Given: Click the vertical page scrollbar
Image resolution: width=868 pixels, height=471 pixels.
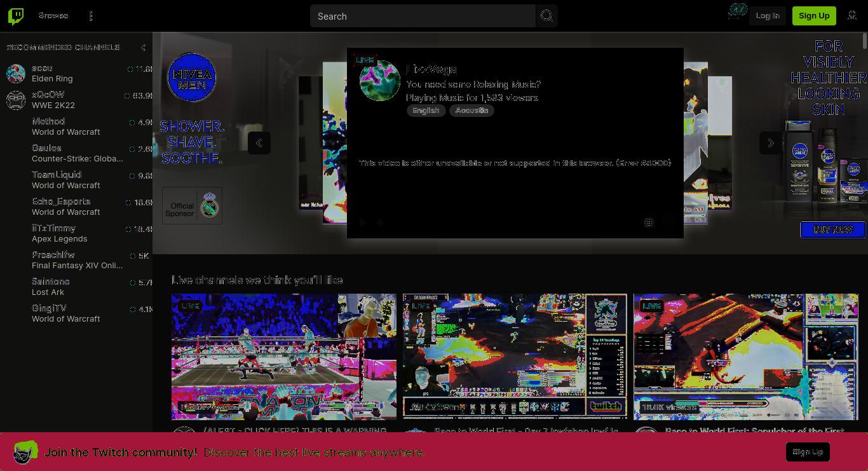Looking at the screenshot, I should click(865, 41).
